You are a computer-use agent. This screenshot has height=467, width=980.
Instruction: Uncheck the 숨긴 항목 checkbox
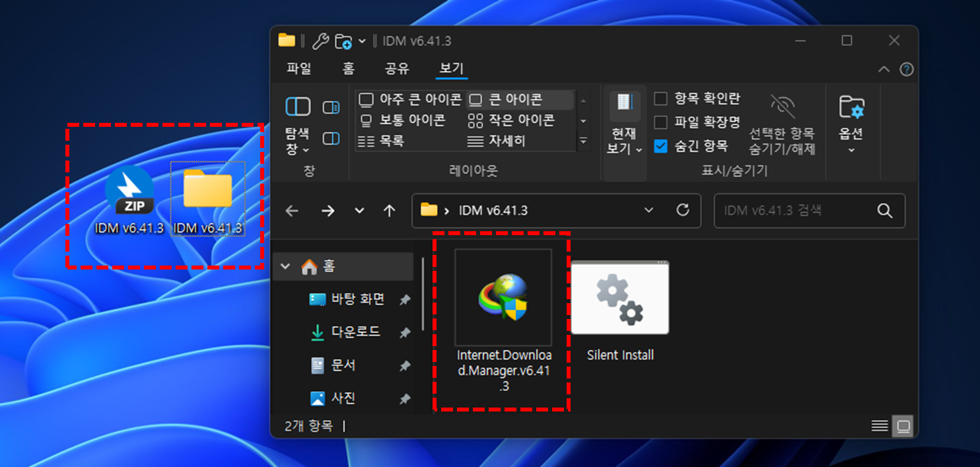[660, 146]
